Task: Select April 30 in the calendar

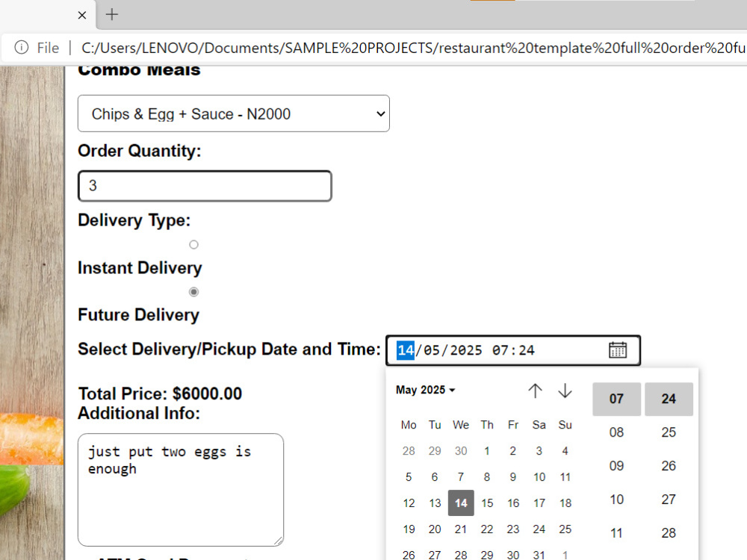Action: pos(461,451)
